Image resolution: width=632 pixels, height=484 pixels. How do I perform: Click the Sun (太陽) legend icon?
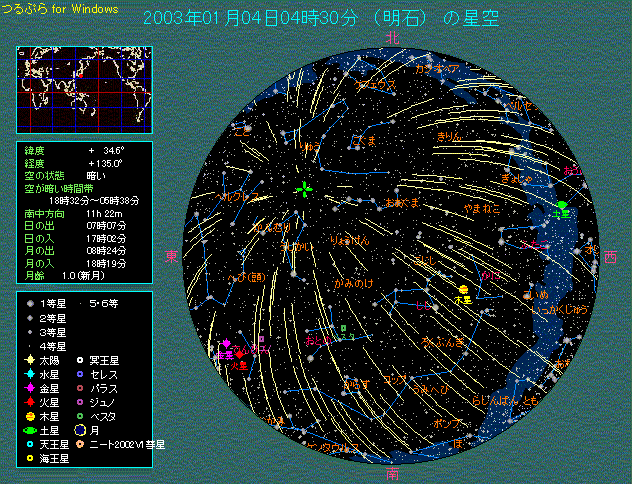click(31, 359)
